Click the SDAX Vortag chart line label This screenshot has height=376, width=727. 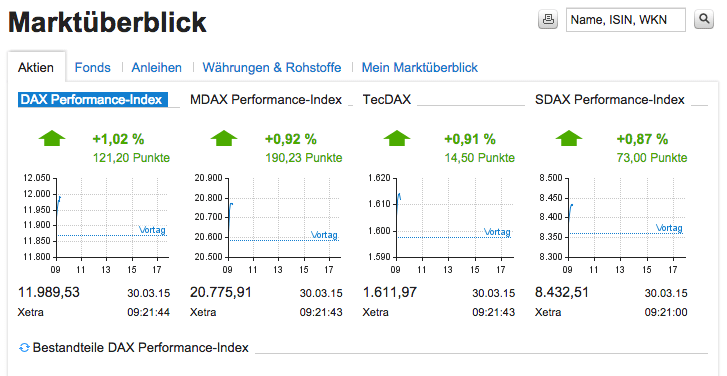click(x=669, y=228)
